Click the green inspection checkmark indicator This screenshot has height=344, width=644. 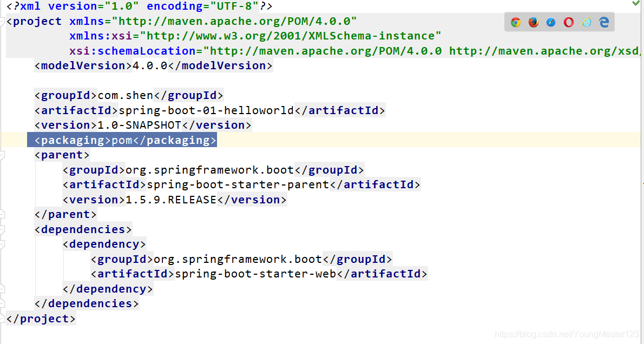[x=636, y=3]
